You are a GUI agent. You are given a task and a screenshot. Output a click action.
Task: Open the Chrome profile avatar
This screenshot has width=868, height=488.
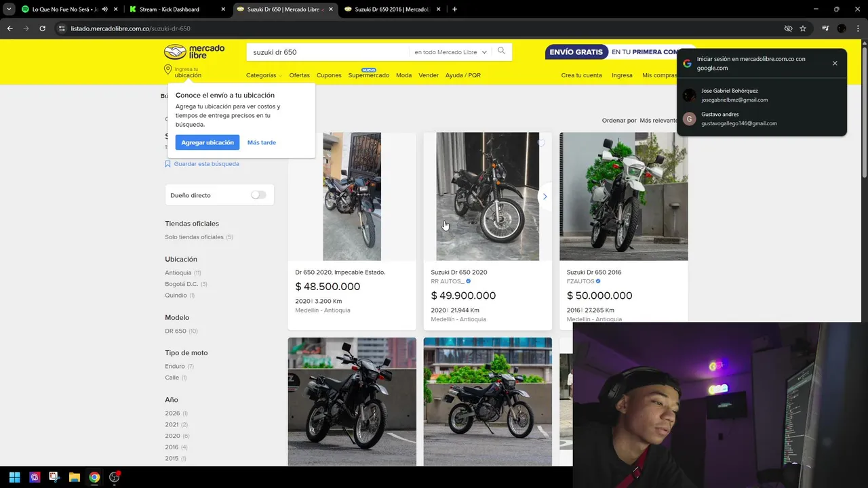(x=842, y=28)
